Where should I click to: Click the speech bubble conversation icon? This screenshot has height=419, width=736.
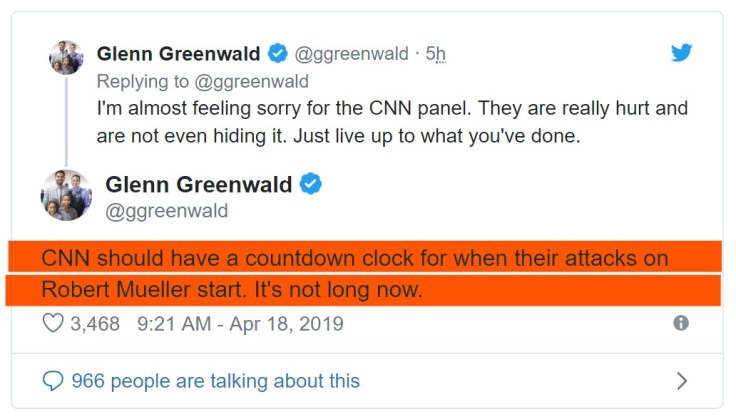53,381
